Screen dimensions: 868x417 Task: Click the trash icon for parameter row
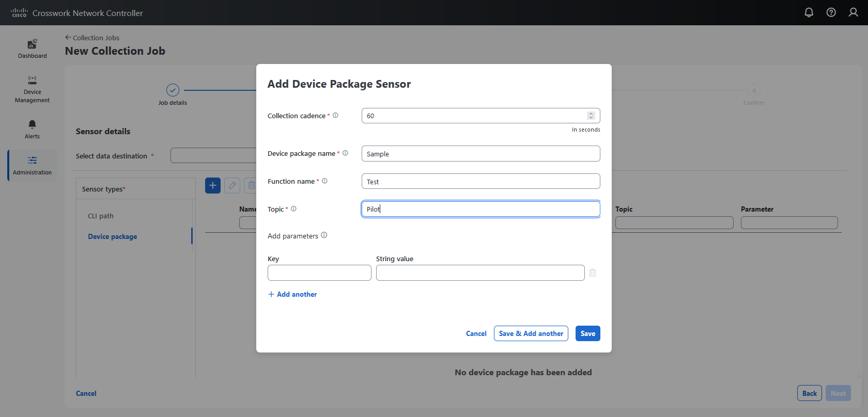(593, 272)
